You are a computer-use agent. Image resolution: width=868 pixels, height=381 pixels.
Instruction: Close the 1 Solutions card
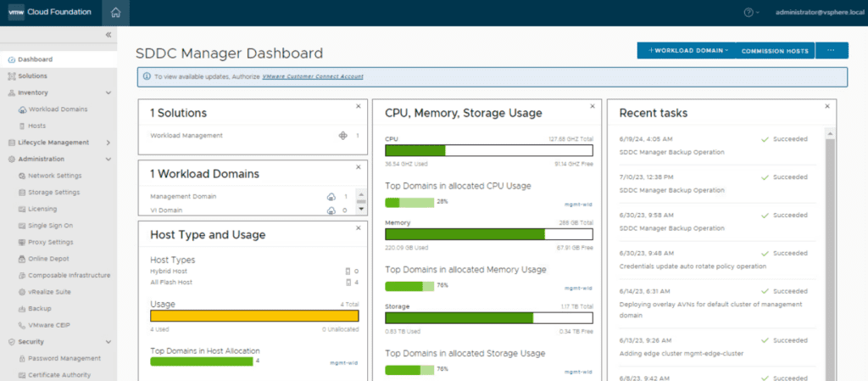pyautogui.click(x=358, y=106)
